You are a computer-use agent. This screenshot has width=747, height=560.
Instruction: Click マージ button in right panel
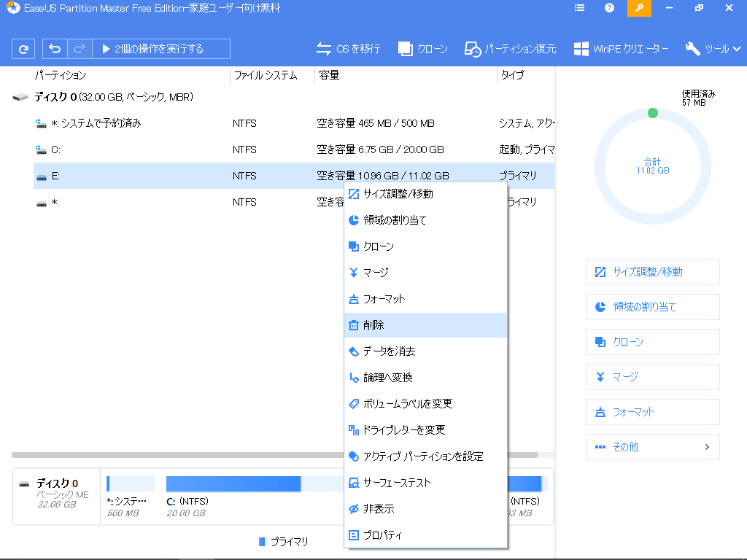pyautogui.click(x=653, y=377)
